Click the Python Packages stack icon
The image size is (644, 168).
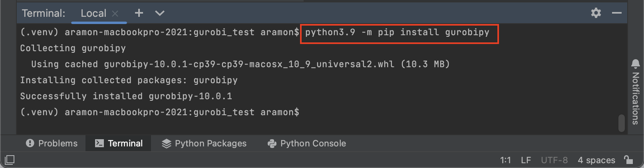coord(166,144)
